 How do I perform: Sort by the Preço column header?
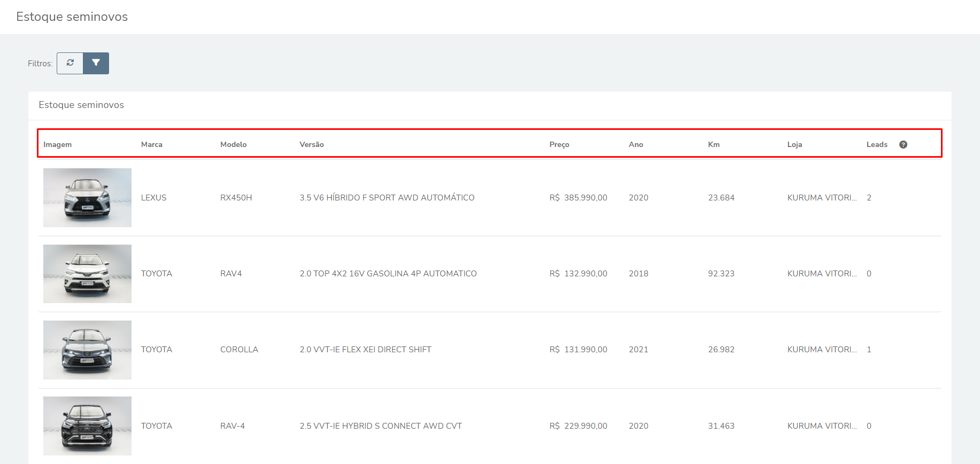559,144
